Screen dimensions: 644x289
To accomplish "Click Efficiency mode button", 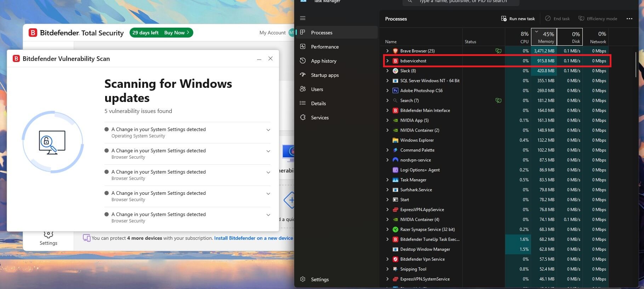I will pyautogui.click(x=598, y=19).
